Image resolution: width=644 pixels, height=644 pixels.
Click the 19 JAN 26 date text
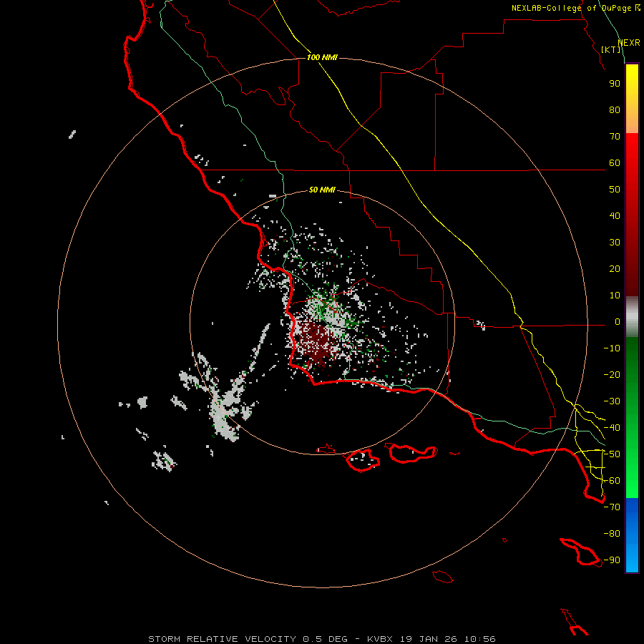pyautogui.click(x=429, y=639)
